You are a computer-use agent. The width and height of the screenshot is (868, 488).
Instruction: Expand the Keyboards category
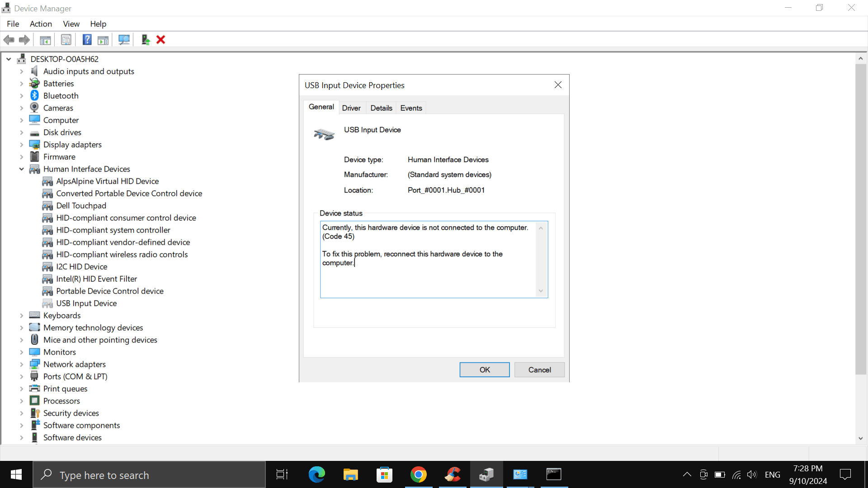point(21,315)
